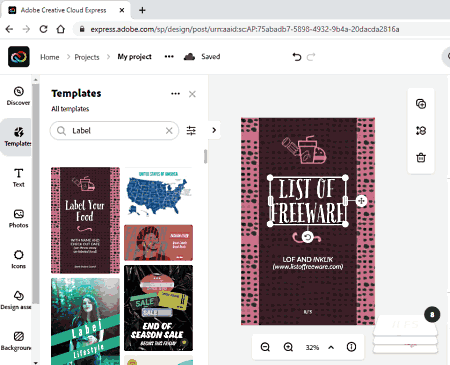Open the canvas info icon
This screenshot has width=450, height=365.
point(351,347)
